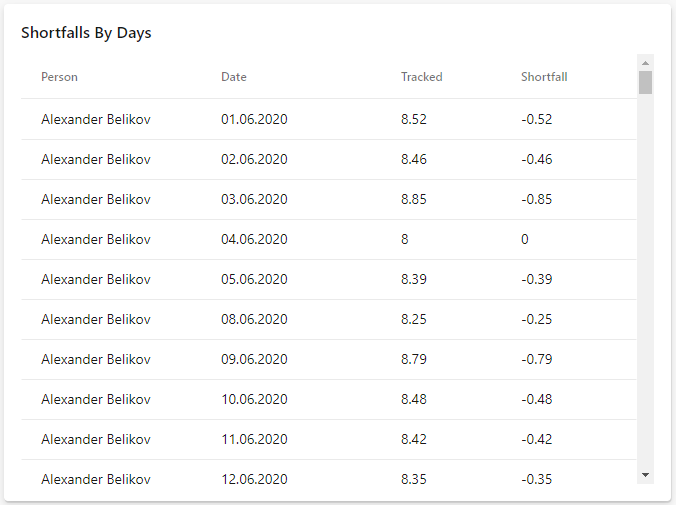Click the Tracked value 8.85
This screenshot has width=676, height=505.
(413, 199)
